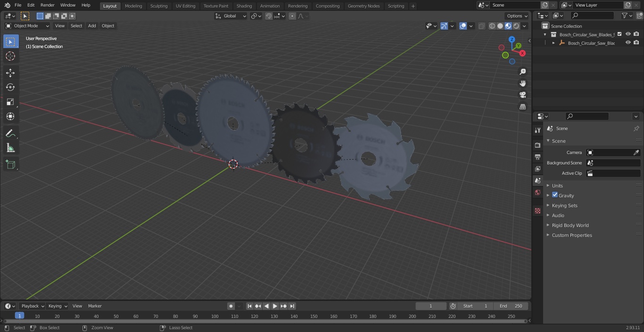Image resolution: width=644 pixels, height=332 pixels.
Task: Switch to the UV Editing workspace tab
Action: [185, 6]
